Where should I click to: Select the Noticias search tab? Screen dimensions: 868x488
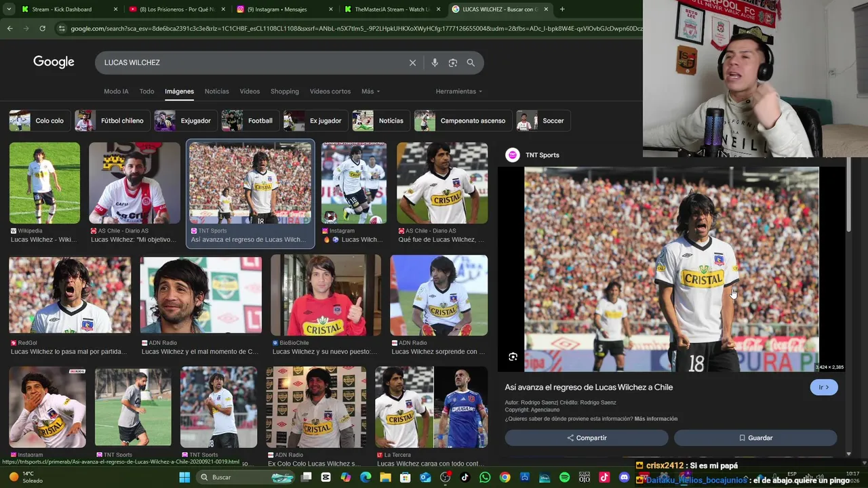(216, 91)
